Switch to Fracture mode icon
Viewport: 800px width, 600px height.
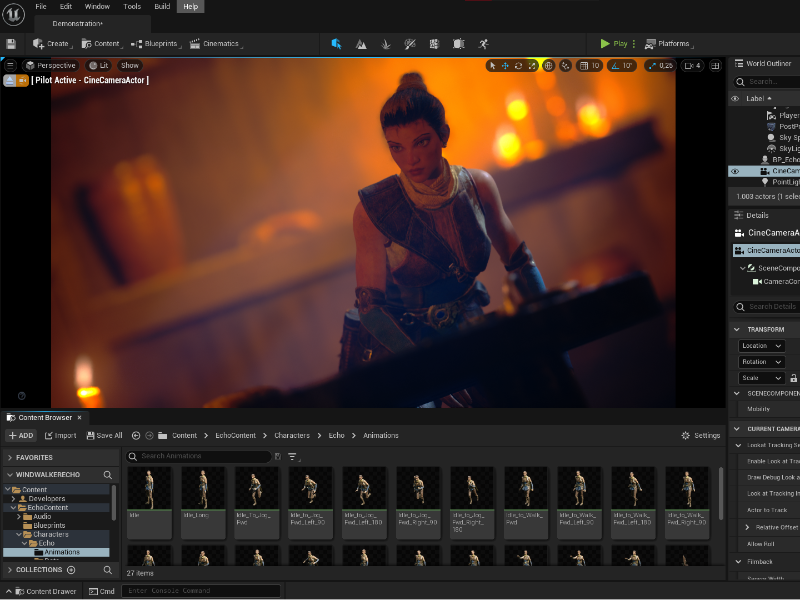459,44
